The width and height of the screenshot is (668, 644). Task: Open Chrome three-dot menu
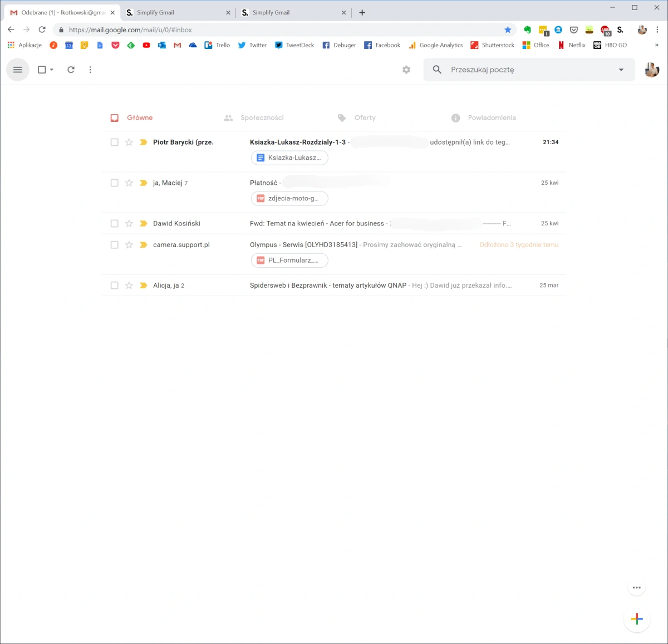click(x=657, y=30)
